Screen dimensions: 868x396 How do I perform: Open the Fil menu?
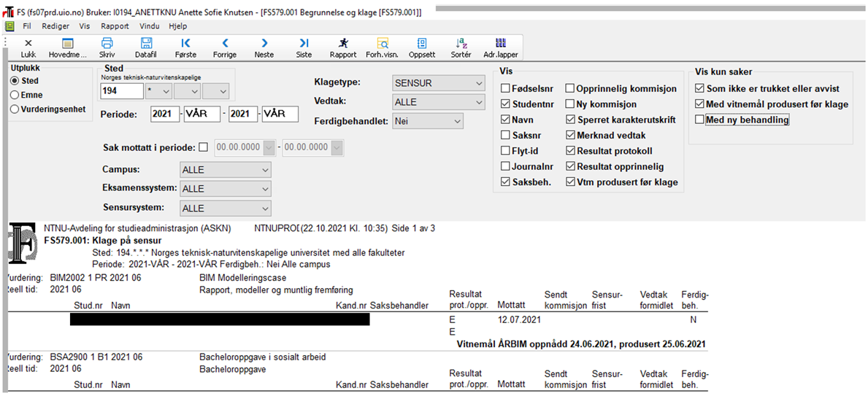coord(26,26)
